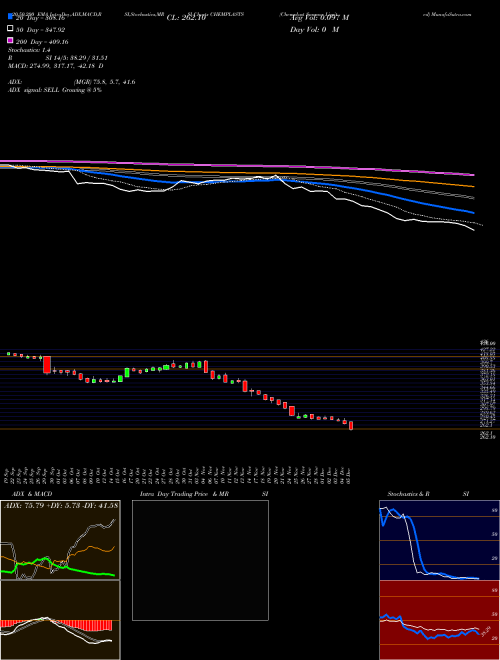Click the 'CL: 262.10' closing price label

point(186,18)
